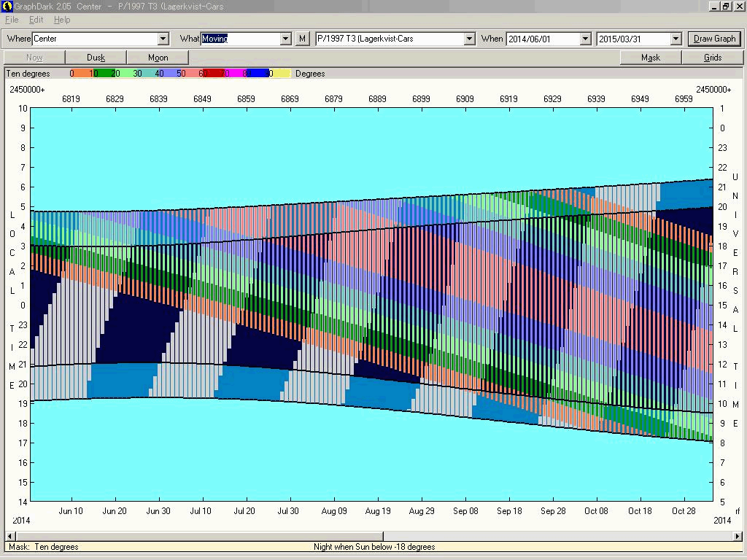Toggle the Mask button
Image resolution: width=747 pixels, height=560 pixels.
(x=650, y=58)
